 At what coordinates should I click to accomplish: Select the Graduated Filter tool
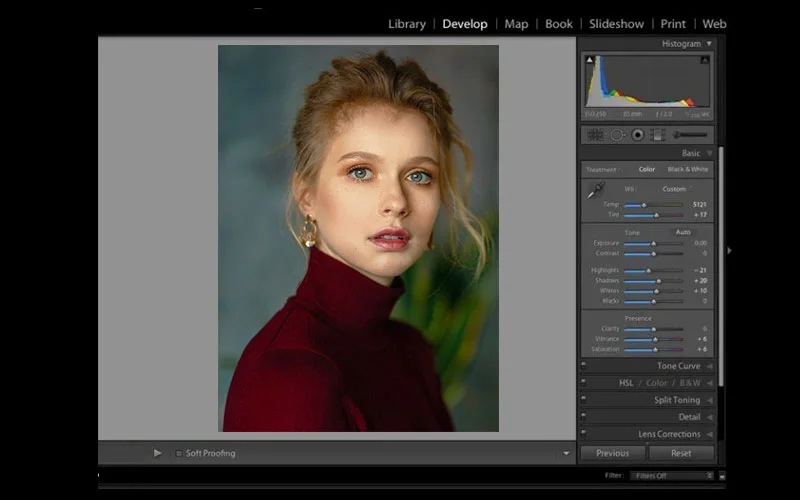[658, 134]
